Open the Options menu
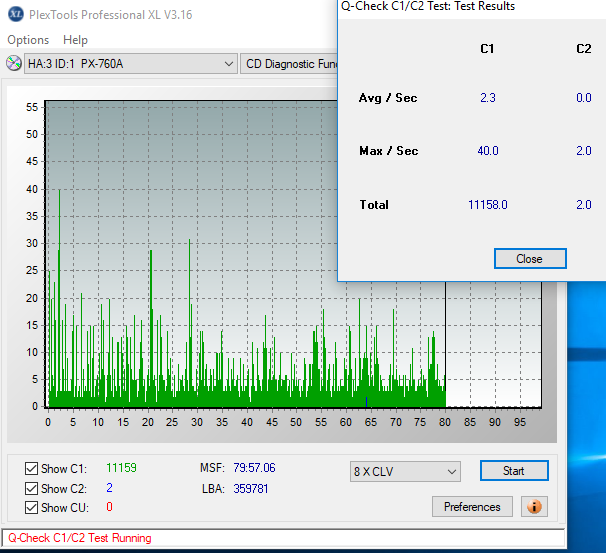 pos(28,40)
